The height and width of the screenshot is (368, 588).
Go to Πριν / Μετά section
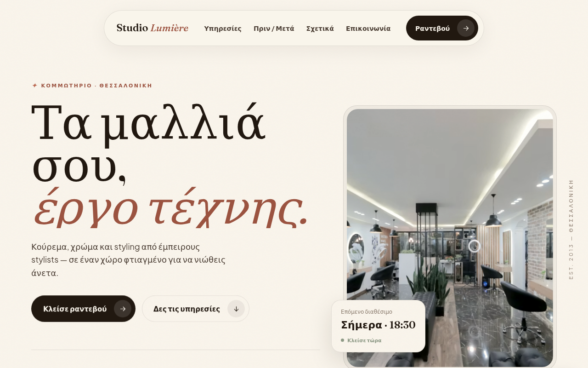274,29
